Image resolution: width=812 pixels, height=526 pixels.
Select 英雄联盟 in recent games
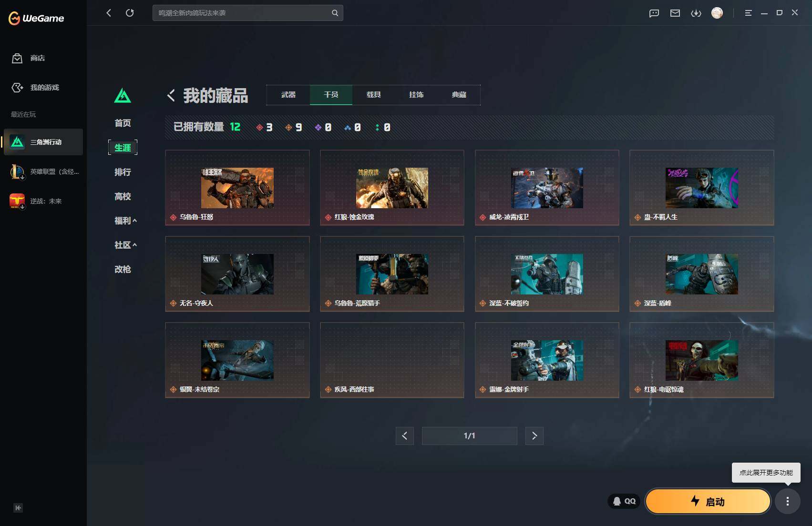[43, 172]
